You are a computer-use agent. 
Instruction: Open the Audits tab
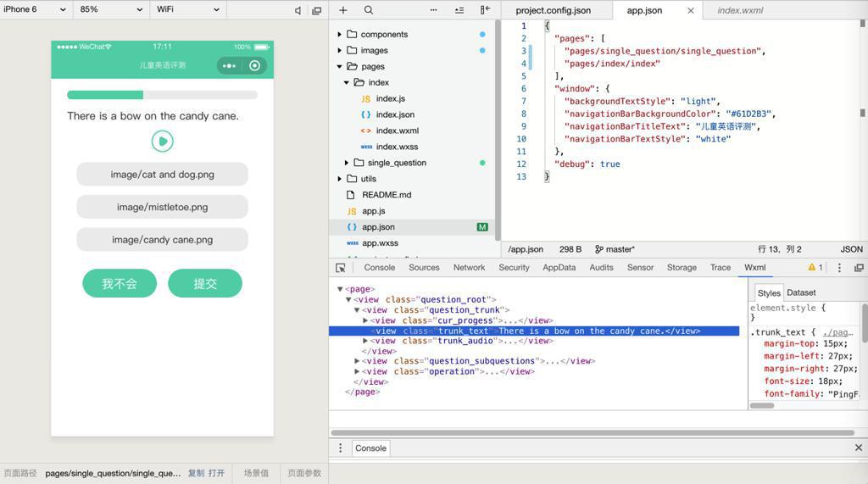[x=601, y=268]
